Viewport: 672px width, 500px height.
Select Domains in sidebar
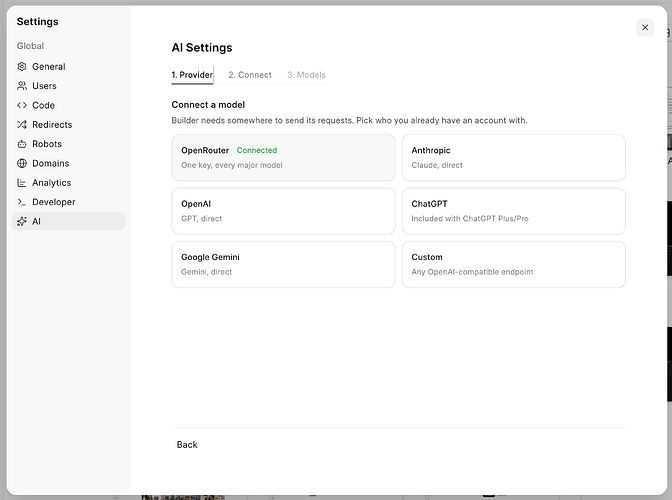(x=69, y=163)
